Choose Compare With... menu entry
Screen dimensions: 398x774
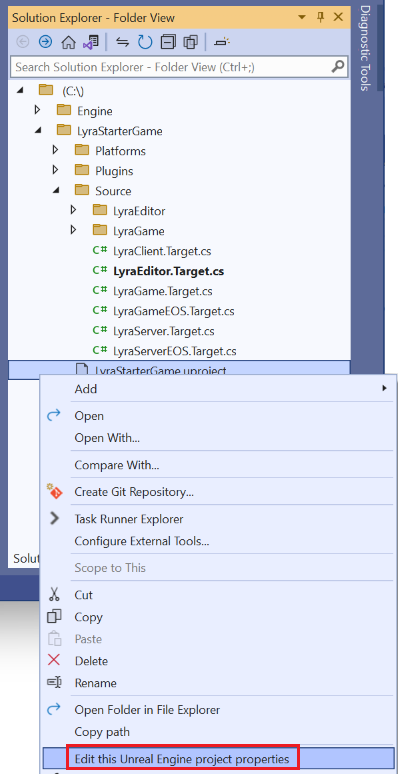(218, 465)
